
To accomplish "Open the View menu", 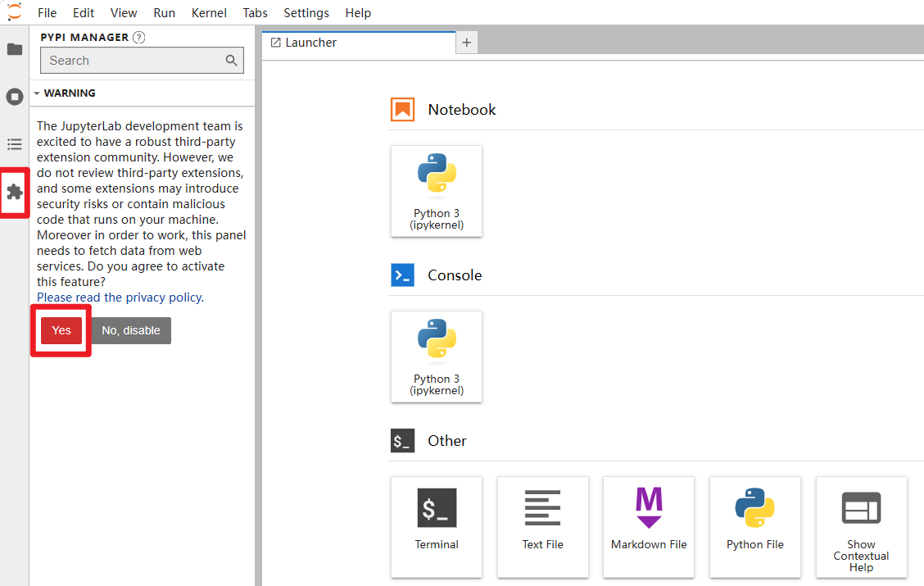I will tap(124, 13).
